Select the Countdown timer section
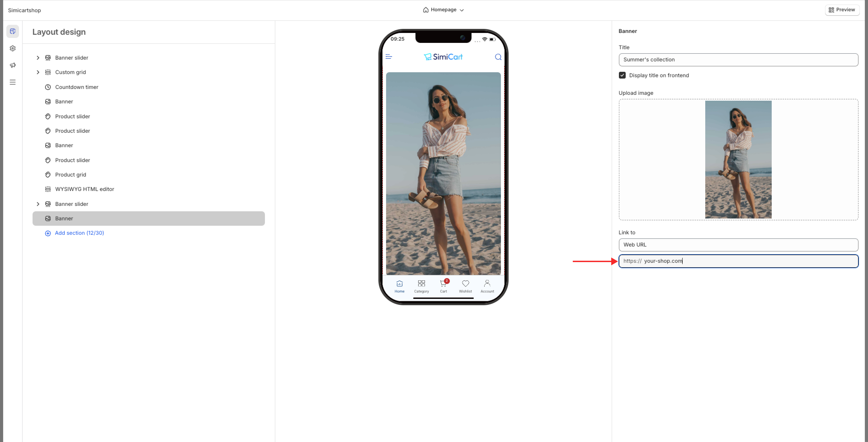This screenshot has height=442, width=868. (x=76, y=87)
